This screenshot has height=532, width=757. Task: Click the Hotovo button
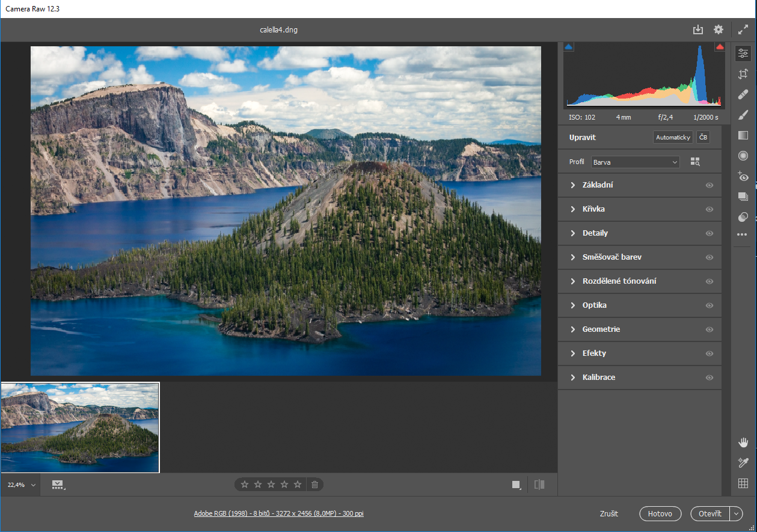(660, 513)
